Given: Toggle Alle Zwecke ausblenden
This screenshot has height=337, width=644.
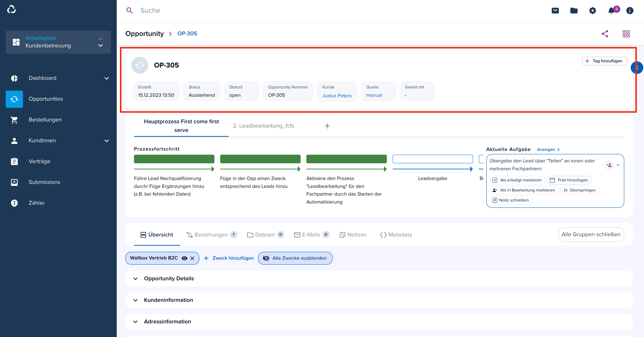Looking at the screenshot, I should pyautogui.click(x=295, y=258).
